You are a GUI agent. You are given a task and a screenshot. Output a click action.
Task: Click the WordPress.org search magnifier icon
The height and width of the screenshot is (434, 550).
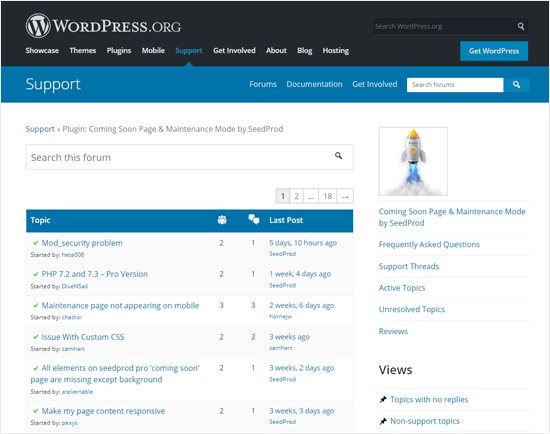tap(521, 26)
